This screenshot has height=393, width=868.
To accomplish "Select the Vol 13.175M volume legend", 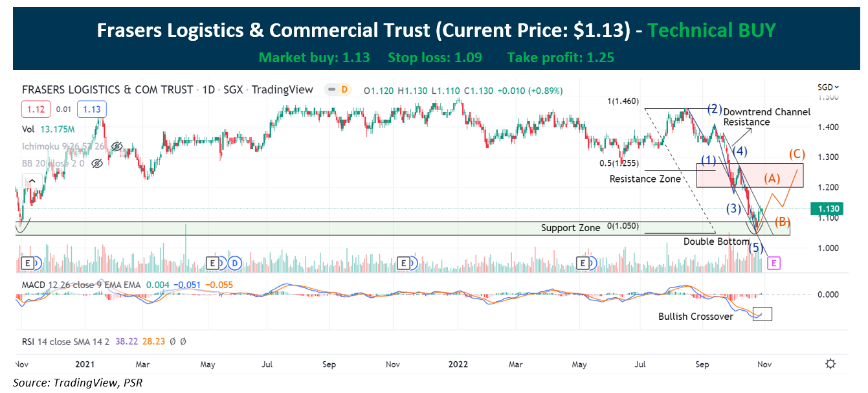I will pos(49,129).
